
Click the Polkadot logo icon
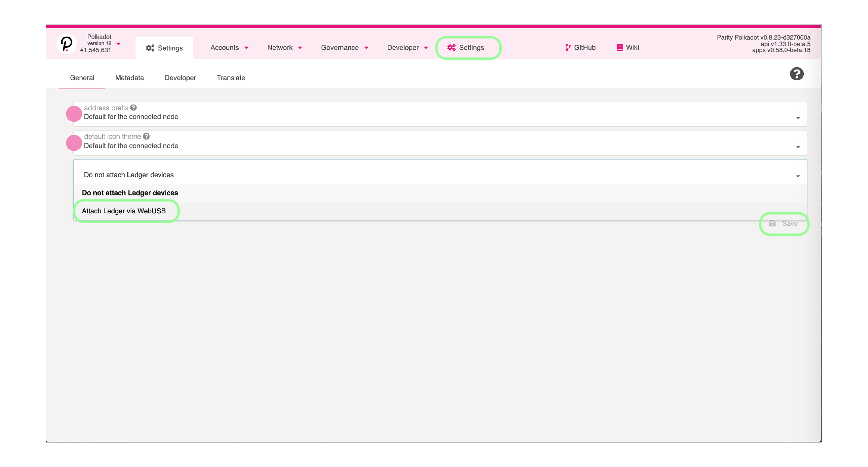pyautogui.click(x=66, y=44)
